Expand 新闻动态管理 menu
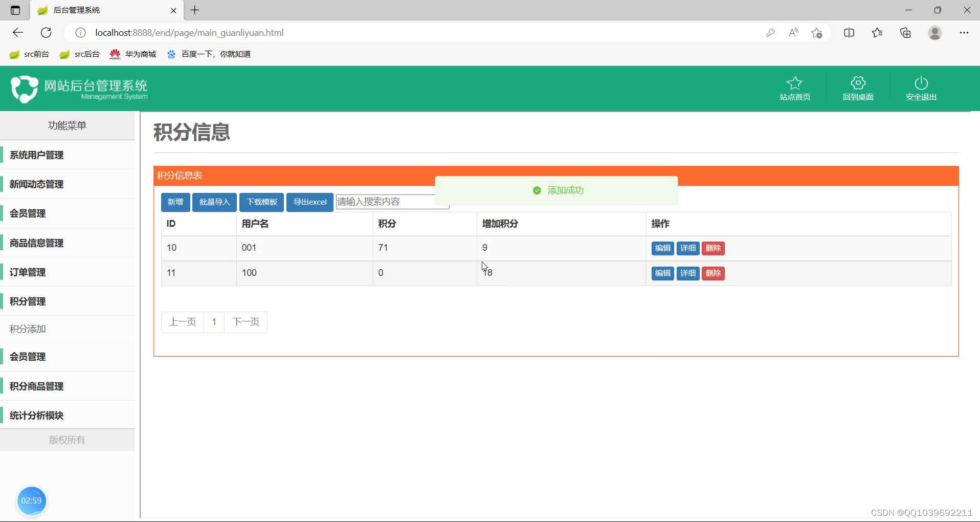 68,184
